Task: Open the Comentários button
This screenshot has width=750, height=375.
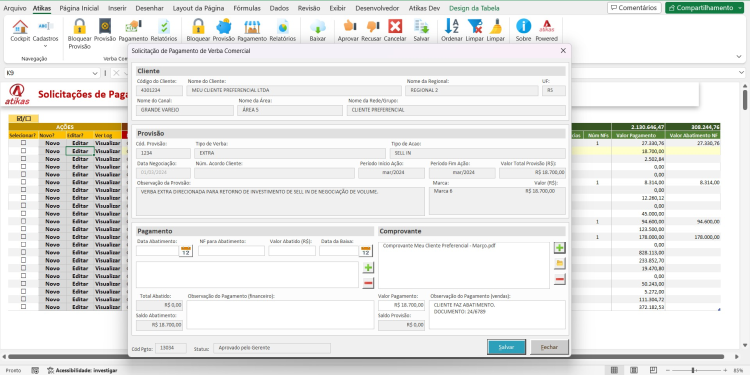Action: 634,8
